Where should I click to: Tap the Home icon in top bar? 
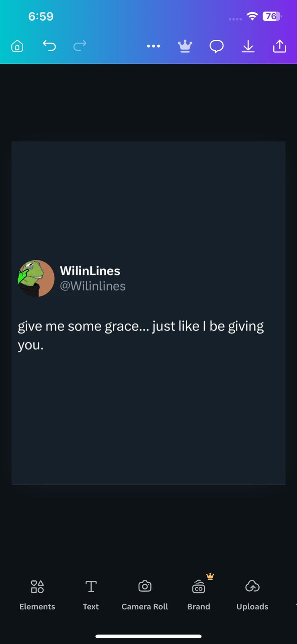(x=17, y=46)
